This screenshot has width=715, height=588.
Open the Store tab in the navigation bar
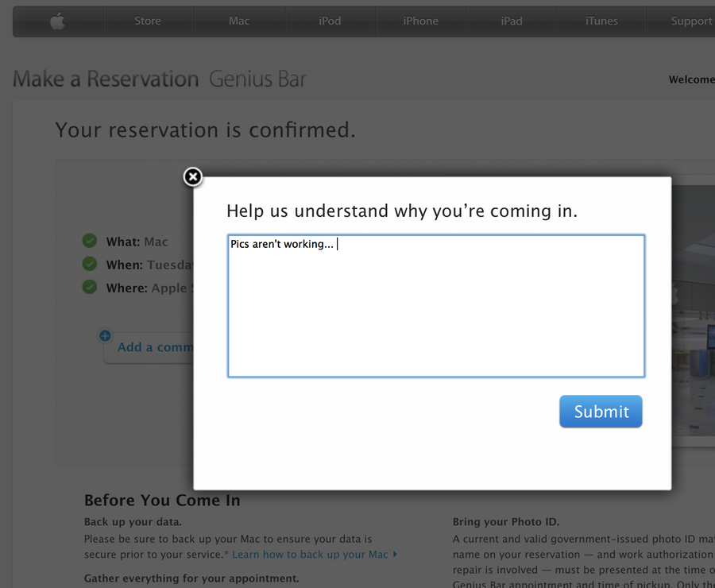(148, 21)
